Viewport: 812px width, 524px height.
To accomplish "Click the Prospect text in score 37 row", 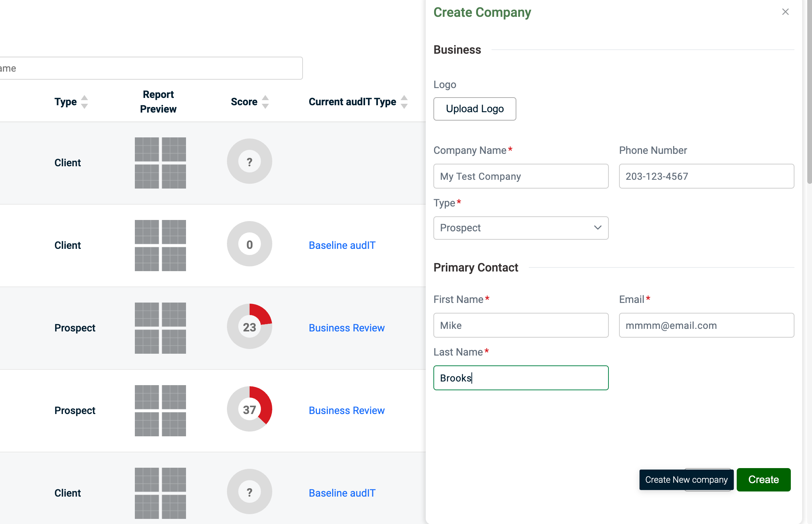I will [x=75, y=410].
